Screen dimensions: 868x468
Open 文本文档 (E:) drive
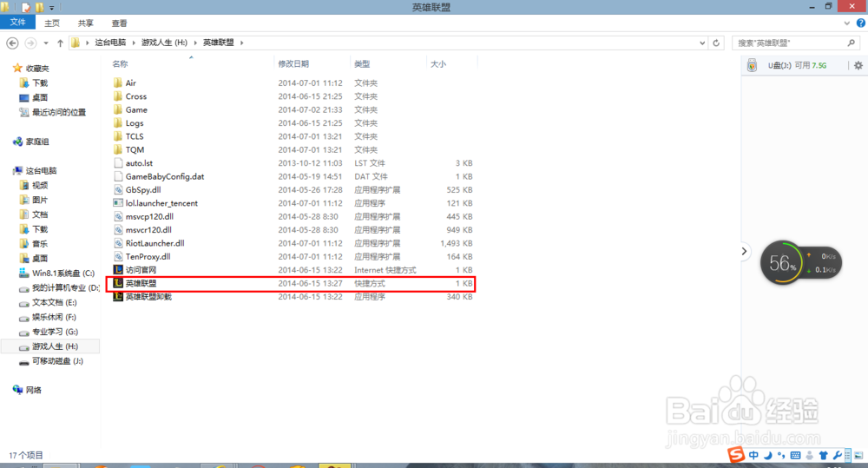click(x=54, y=302)
